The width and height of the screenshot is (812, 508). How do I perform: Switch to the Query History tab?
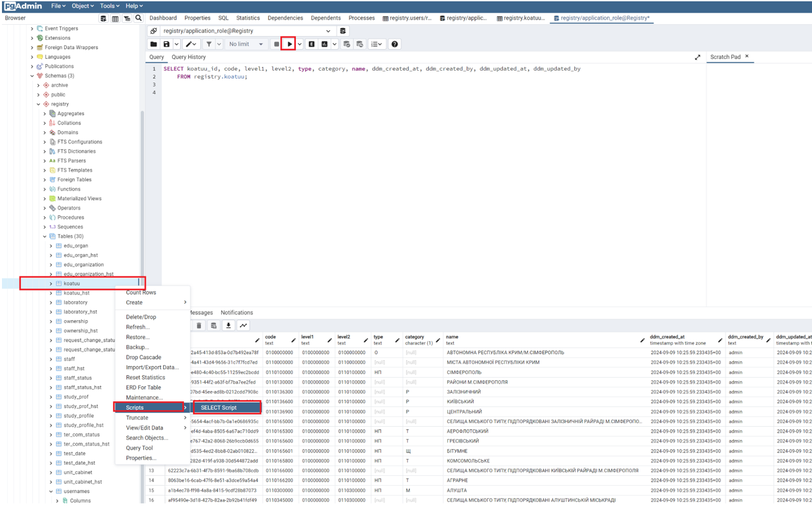(189, 57)
